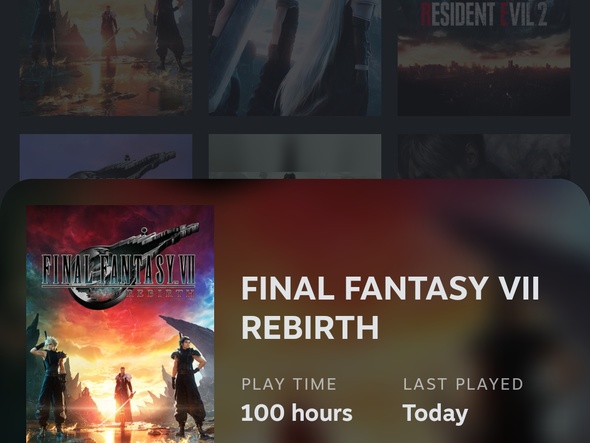Image resolution: width=590 pixels, height=443 pixels.
Task: Select the 100 hours play time value
Action: [297, 413]
